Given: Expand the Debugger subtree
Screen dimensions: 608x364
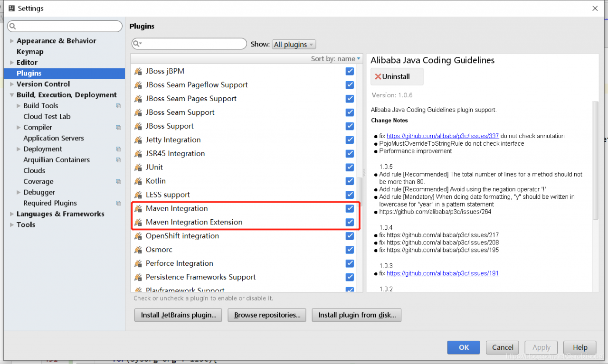Looking at the screenshot, I should [19, 193].
